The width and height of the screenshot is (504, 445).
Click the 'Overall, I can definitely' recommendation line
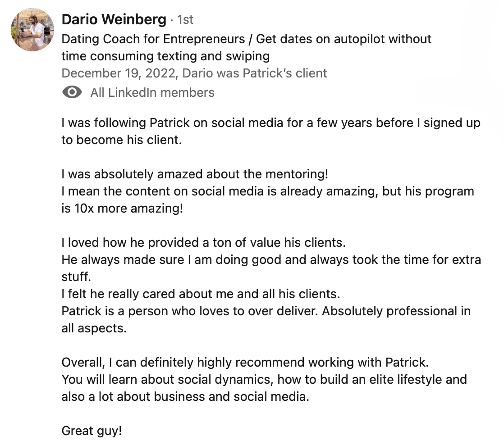click(245, 362)
